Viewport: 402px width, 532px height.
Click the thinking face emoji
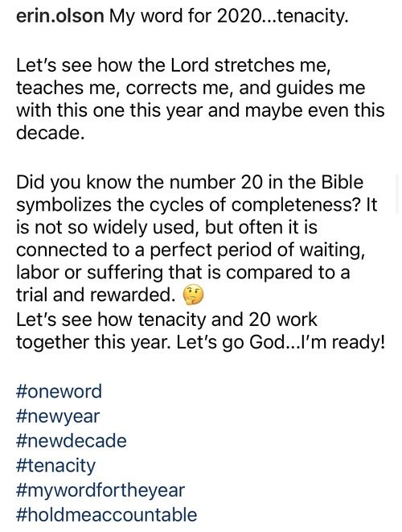point(193,295)
